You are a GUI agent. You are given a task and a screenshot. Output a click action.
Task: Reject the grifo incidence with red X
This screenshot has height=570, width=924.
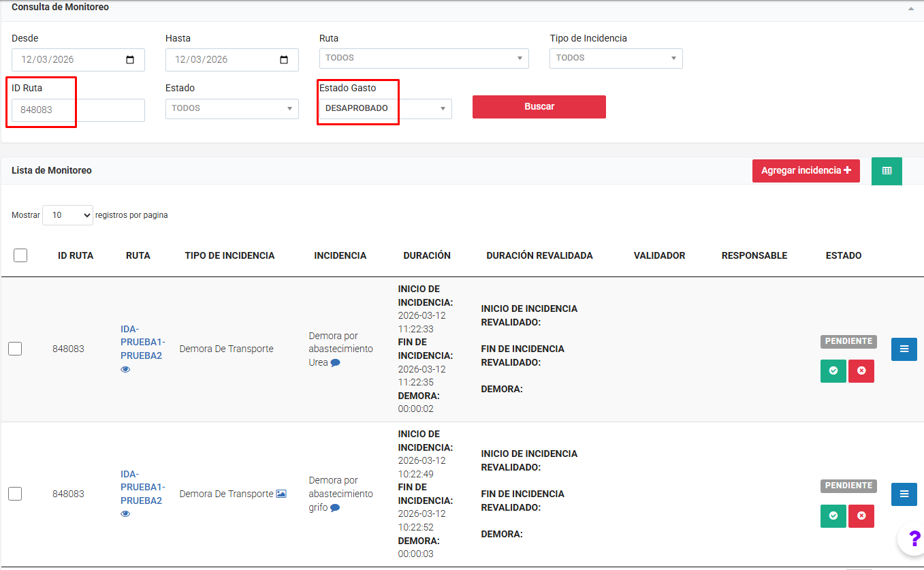[x=861, y=516]
